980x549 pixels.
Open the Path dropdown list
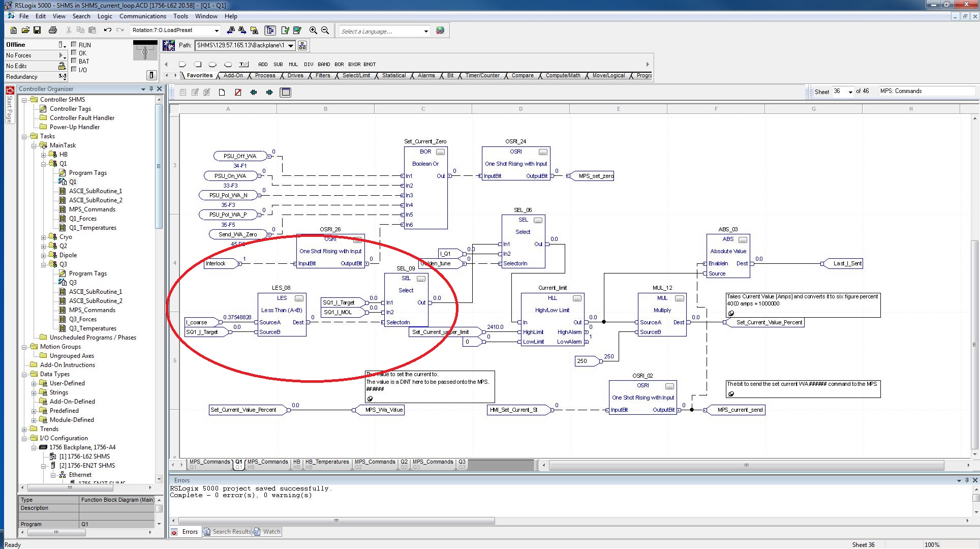291,46
